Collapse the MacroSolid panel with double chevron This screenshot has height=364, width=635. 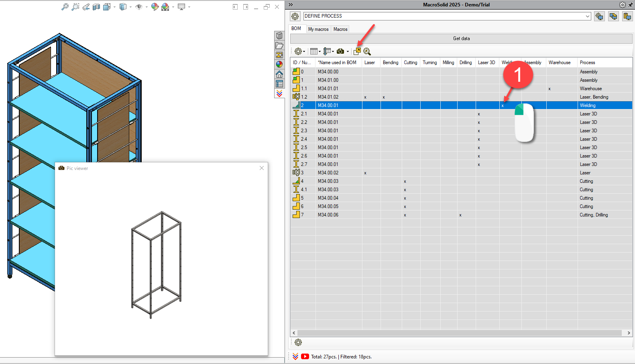291,5
